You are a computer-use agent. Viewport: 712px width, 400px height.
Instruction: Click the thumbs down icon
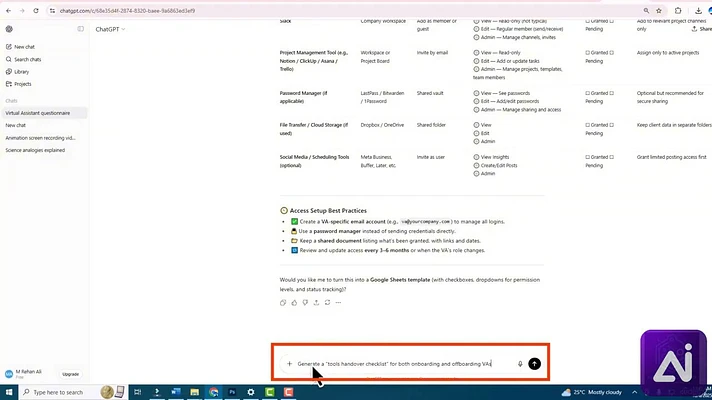click(x=305, y=303)
